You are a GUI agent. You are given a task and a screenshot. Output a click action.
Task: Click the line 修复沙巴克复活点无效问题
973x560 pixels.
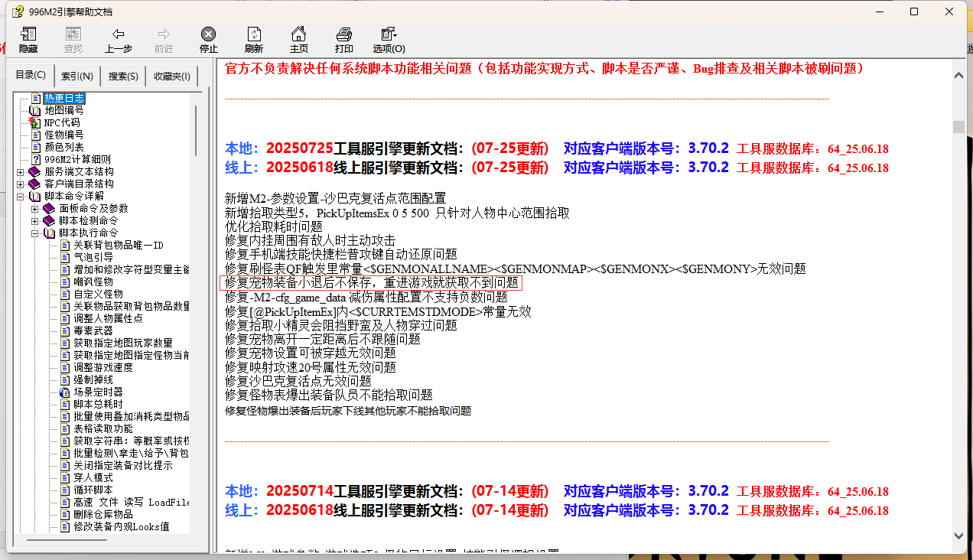coord(298,381)
